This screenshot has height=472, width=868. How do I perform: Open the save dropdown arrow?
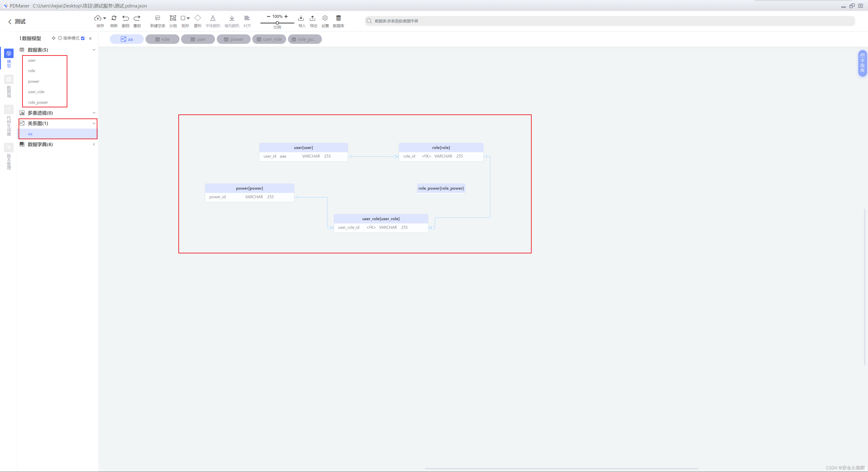[105, 18]
